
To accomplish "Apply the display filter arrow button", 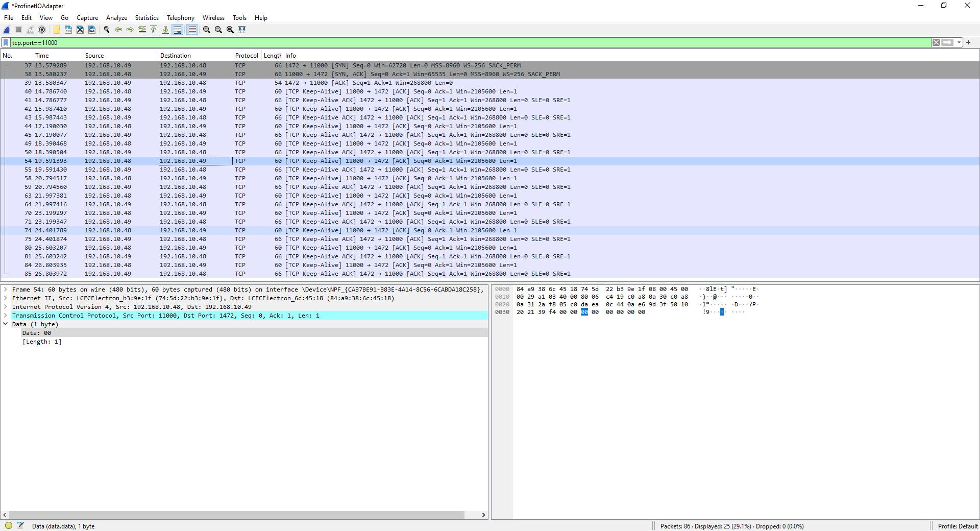I will click(x=948, y=43).
